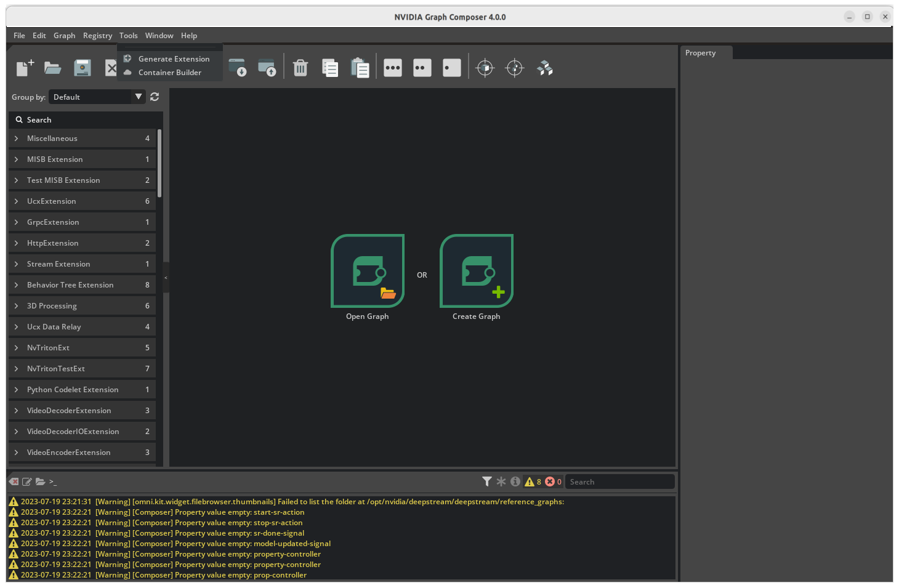Select the 'model-updated-signal' warning log line
899x588 pixels.
click(x=342, y=544)
